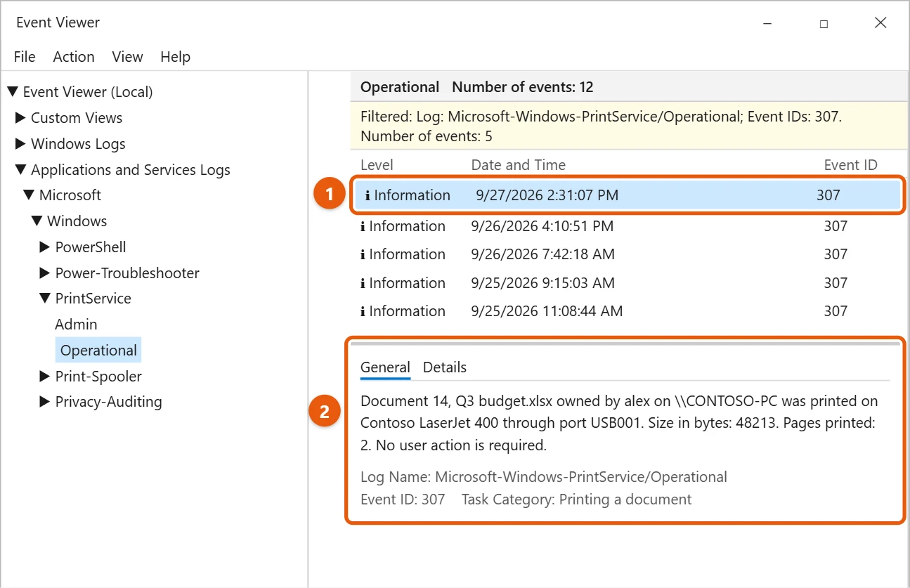
Task: Click the Log Name line in event details
Action: [544, 477]
